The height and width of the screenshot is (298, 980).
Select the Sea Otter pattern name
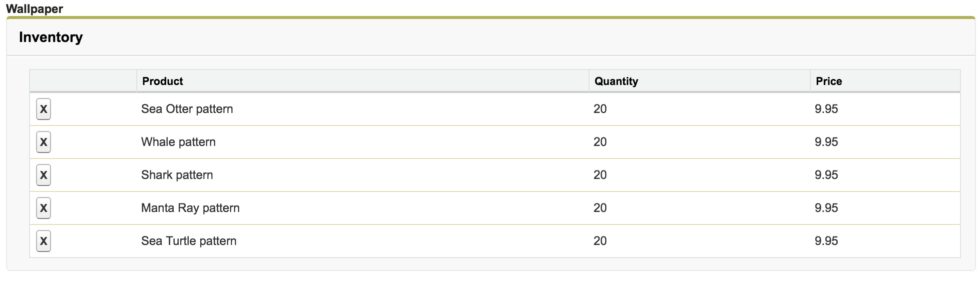tap(187, 109)
